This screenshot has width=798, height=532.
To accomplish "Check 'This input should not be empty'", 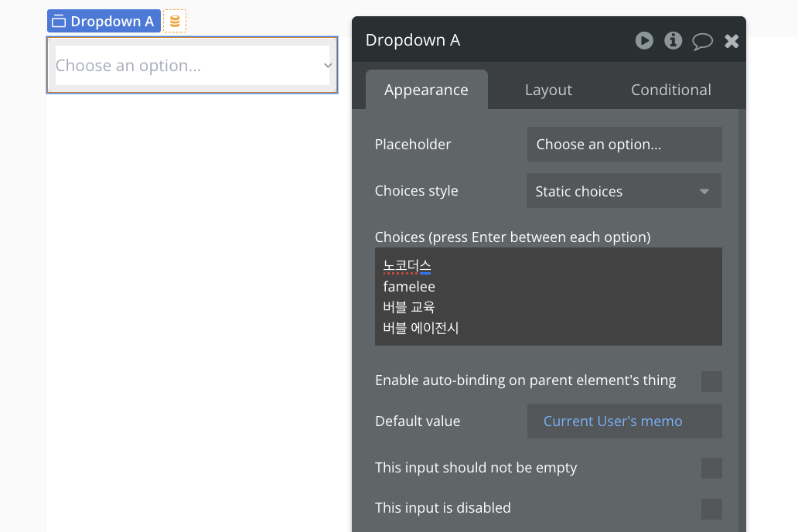I will click(x=711, y=468).
